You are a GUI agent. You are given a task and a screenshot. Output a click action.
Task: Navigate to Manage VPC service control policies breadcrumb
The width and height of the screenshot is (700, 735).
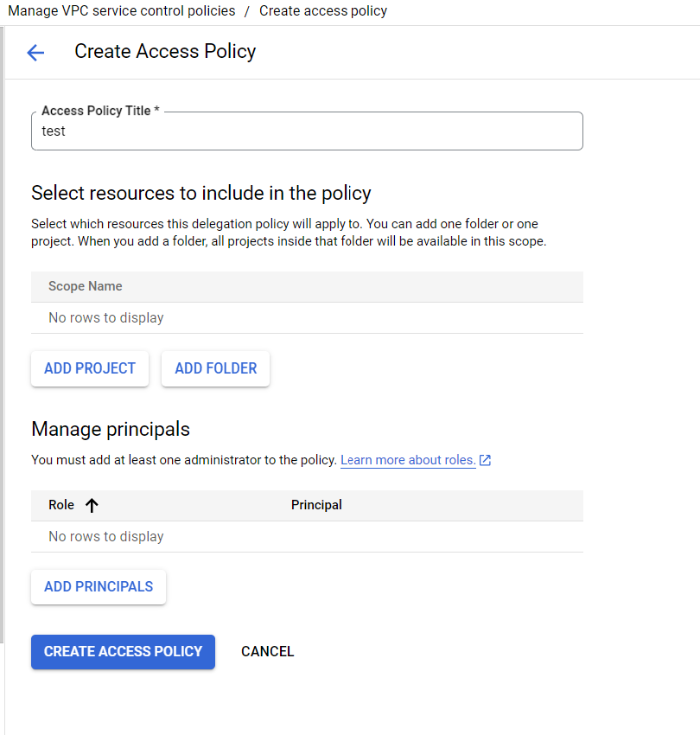click(120, 10)
